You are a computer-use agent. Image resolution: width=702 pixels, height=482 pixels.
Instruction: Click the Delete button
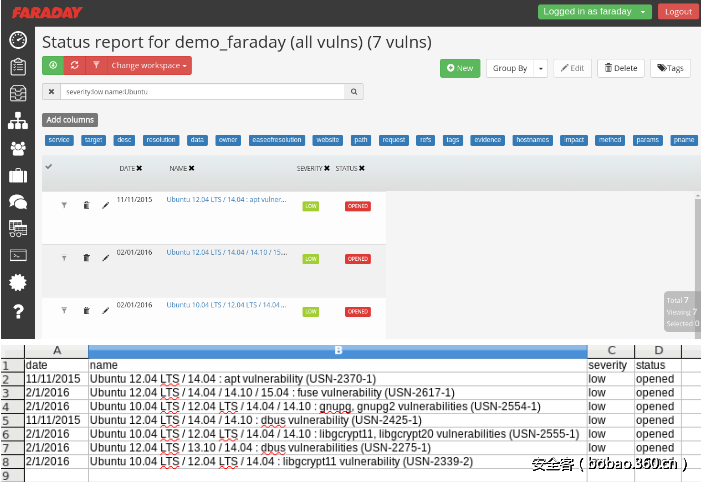621,68
